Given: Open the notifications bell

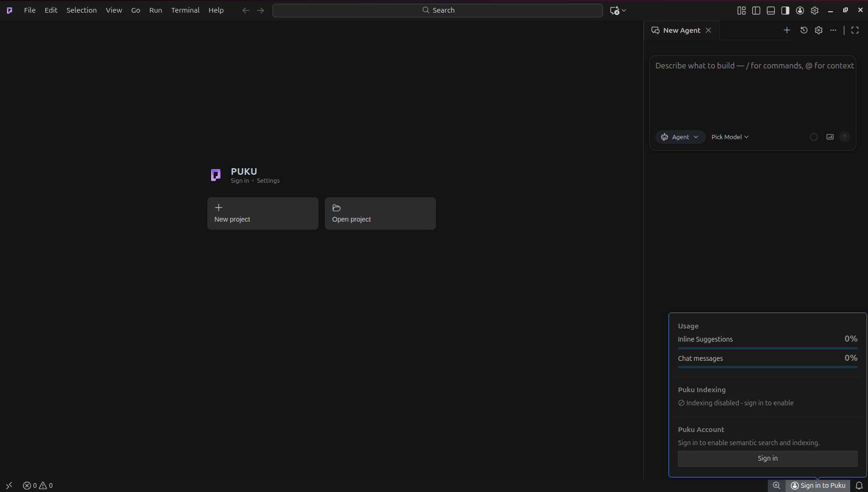Looking at the screenshot, I should 859,485.
